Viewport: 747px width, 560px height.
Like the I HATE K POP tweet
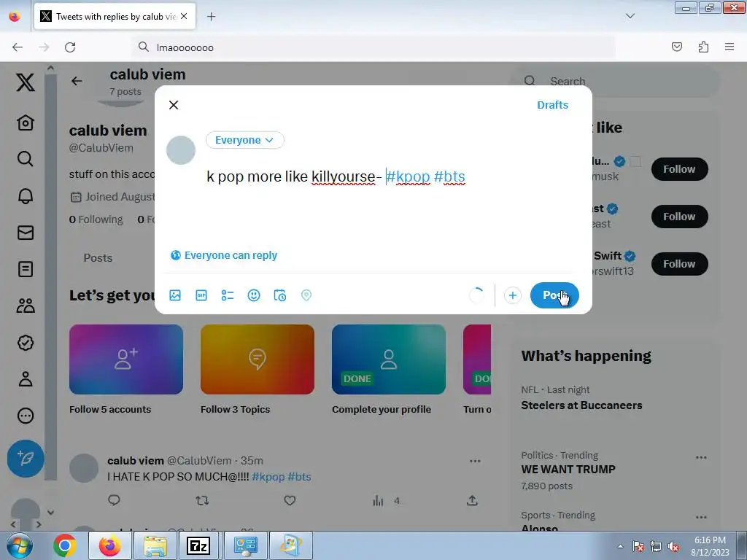point(290,500)
